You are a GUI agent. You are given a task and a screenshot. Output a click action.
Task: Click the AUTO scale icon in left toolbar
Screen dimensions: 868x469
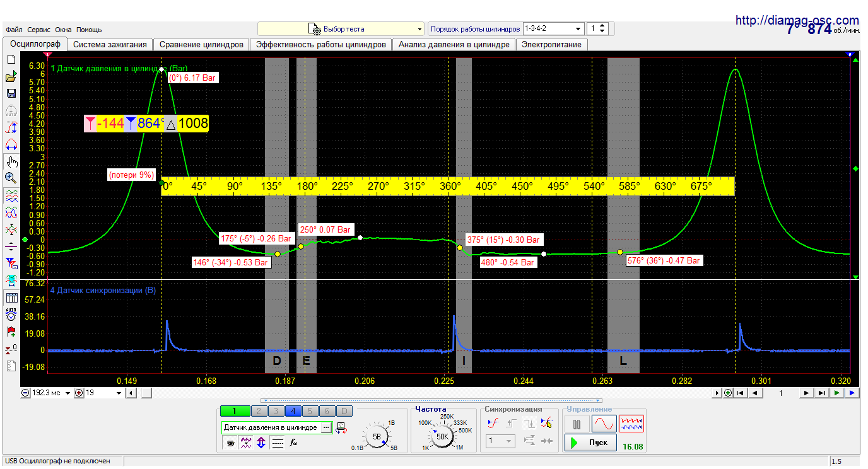pos(11,111)
